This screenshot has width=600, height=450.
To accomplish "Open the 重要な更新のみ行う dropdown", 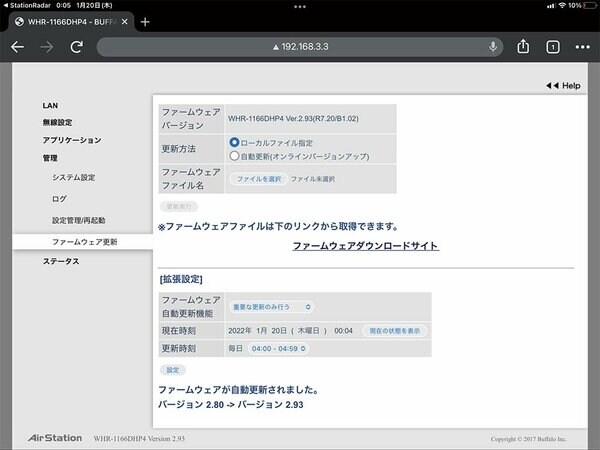I will pos(272,307).
